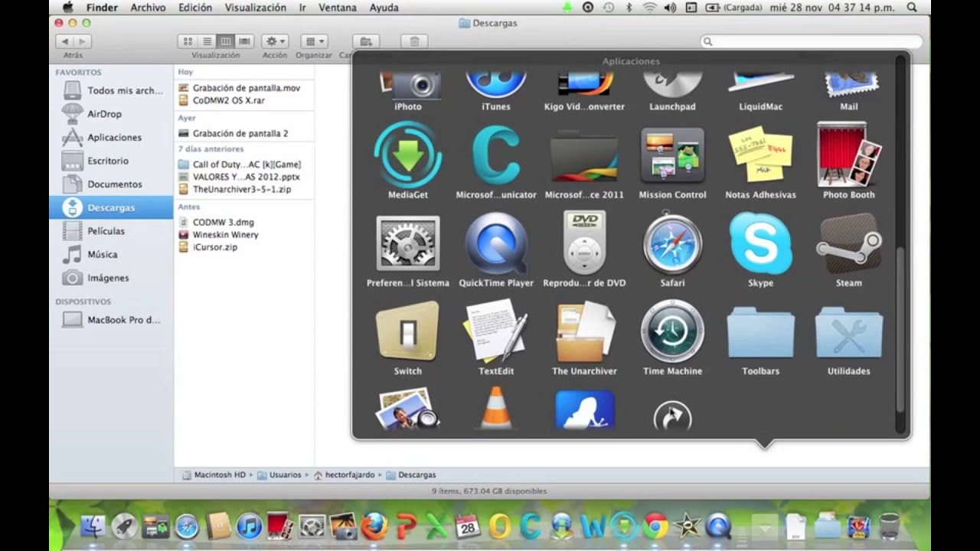Open MediaGet in the Aplicaciones stack
This screenshot has height=551, width=980.
click(x=408, y=156)
